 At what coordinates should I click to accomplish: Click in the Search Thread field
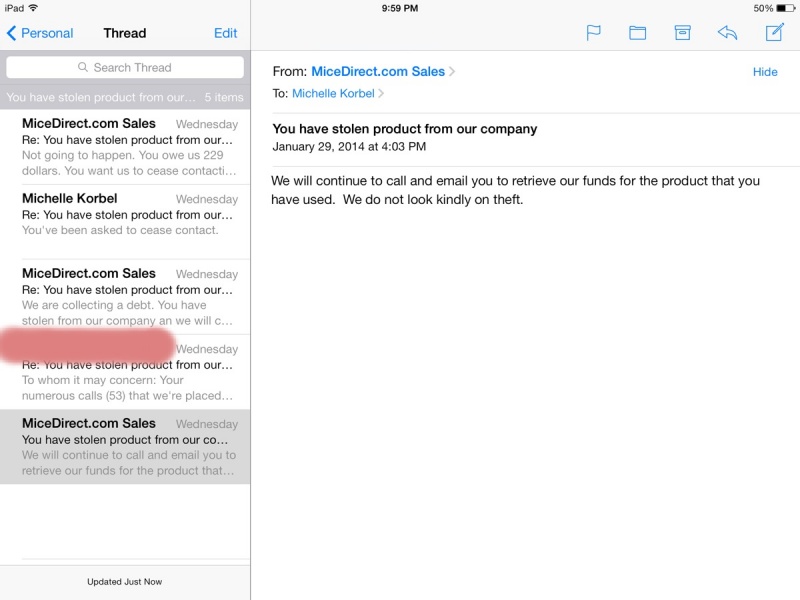[125, 67]
